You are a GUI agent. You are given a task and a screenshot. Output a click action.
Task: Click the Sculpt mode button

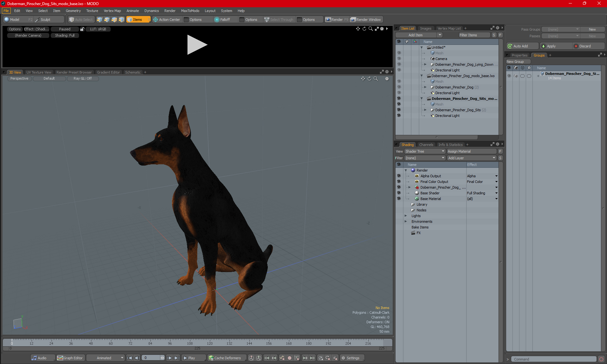[49, 20]
